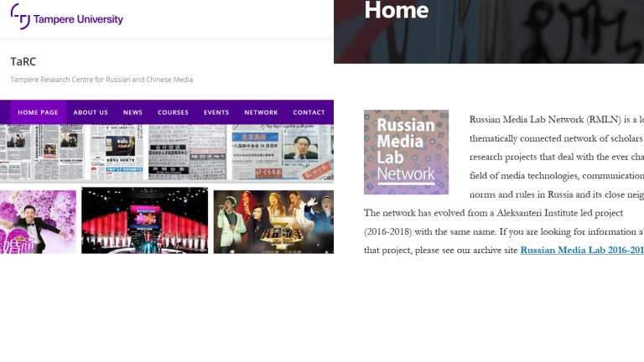
Task: Click CONTACT in the purple navbar
Action: click(309, 112)
